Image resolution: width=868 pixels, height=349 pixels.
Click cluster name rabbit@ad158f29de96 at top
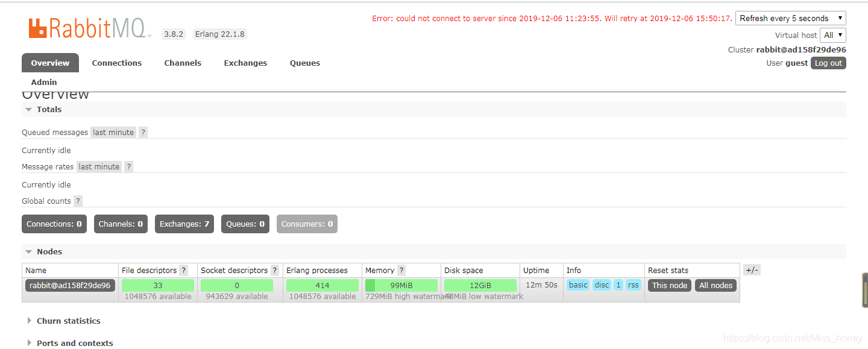point(801,49)
